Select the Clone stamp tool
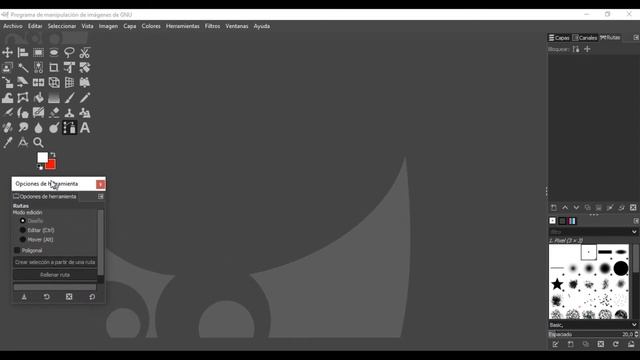Screen dimensions: 640x360 pos(69,113)
